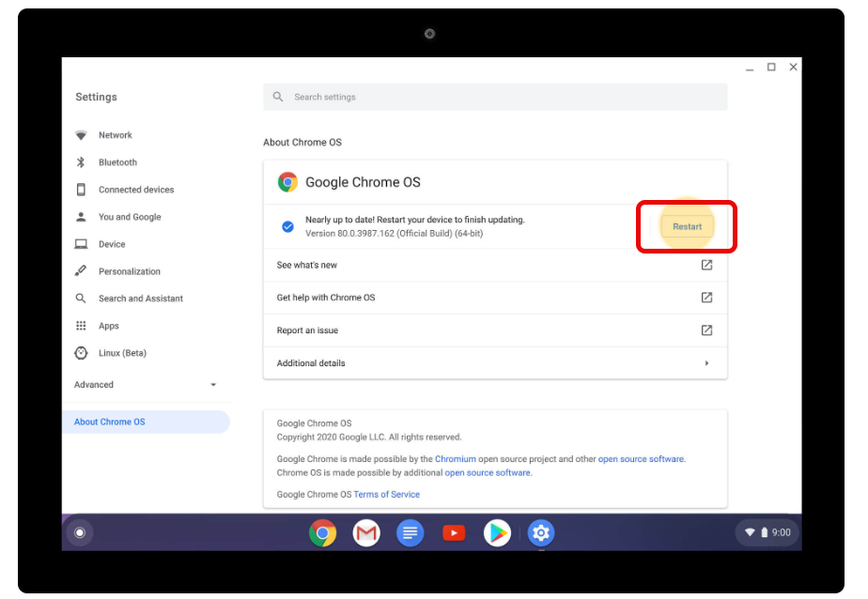Launch the YouTube app from the shelf
Viewport: 868px width, 599px height.
tap(454, 532)
